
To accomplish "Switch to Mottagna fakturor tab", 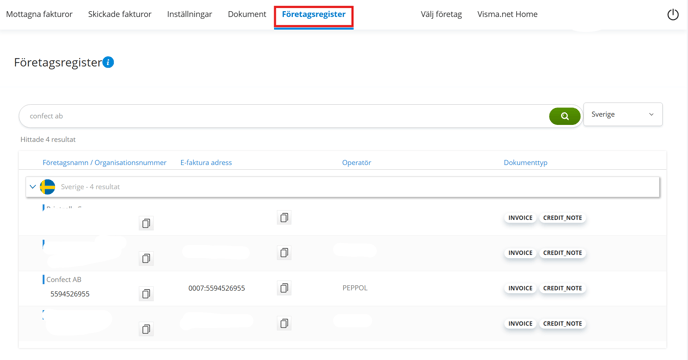I will [x=39, y=14].
